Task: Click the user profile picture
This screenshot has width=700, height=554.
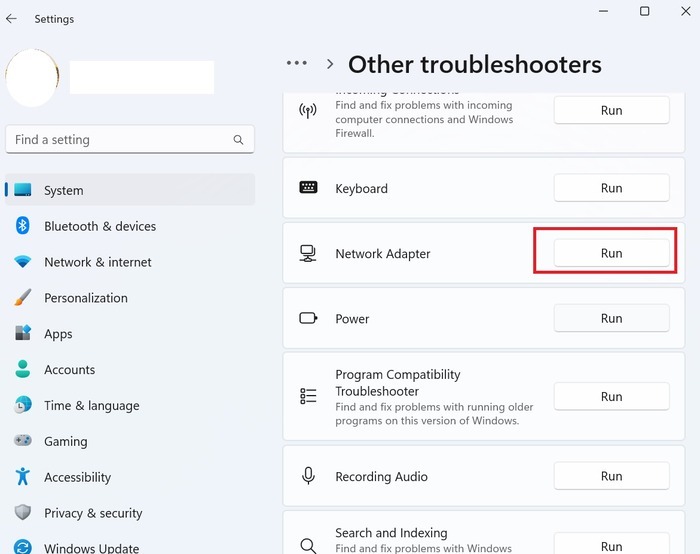Action: point(32,78)
